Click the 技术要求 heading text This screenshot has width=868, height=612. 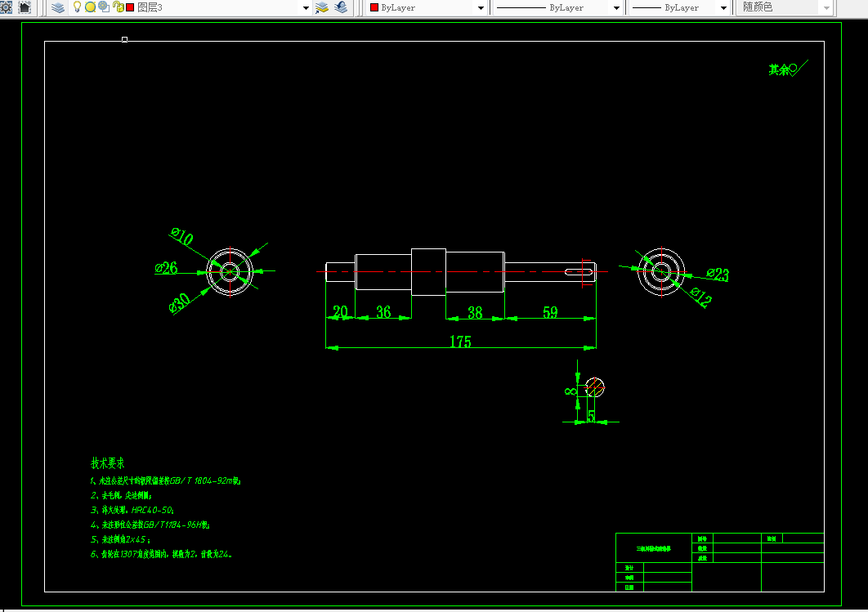tap(108, 462)
